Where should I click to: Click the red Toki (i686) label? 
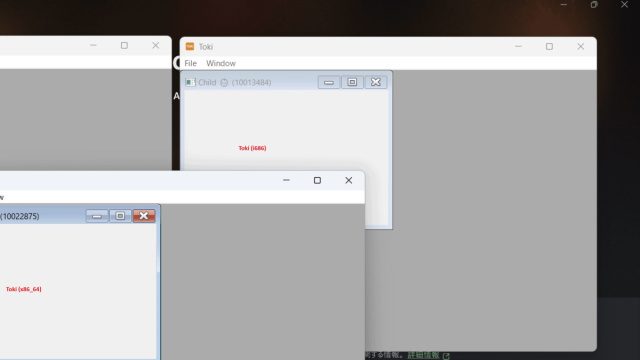(x=252, y=148)
